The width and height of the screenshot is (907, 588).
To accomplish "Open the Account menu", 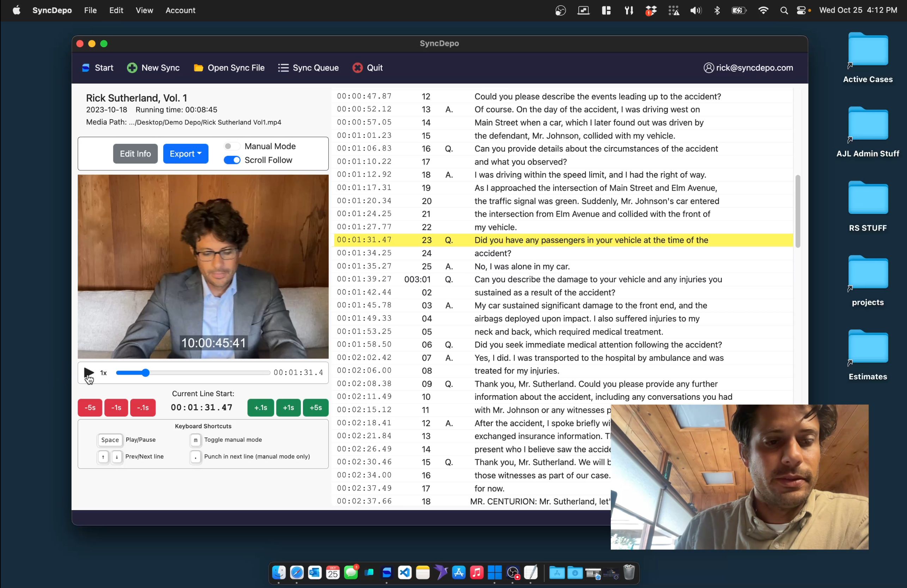I will pos(181,10).
